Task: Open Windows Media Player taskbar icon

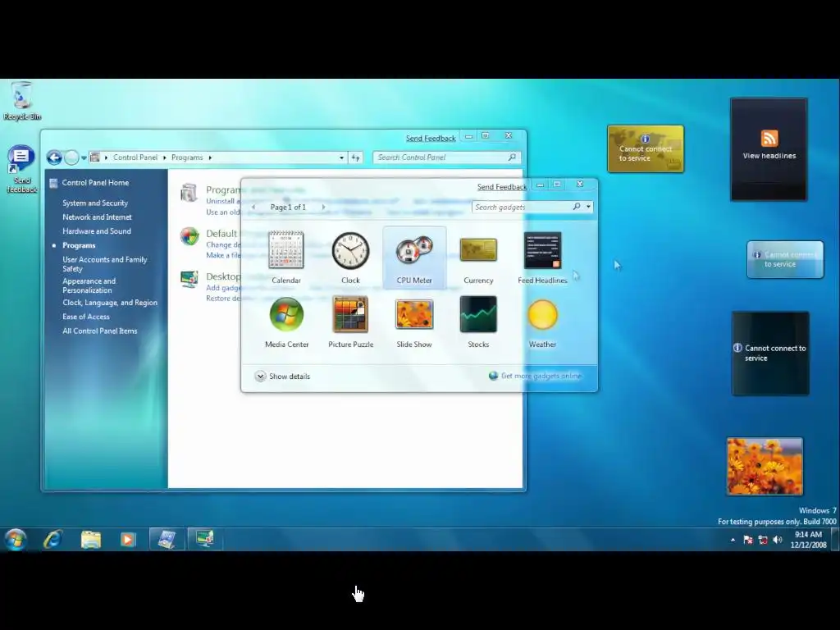Action: pyautogui.click(x=127, y=539)
